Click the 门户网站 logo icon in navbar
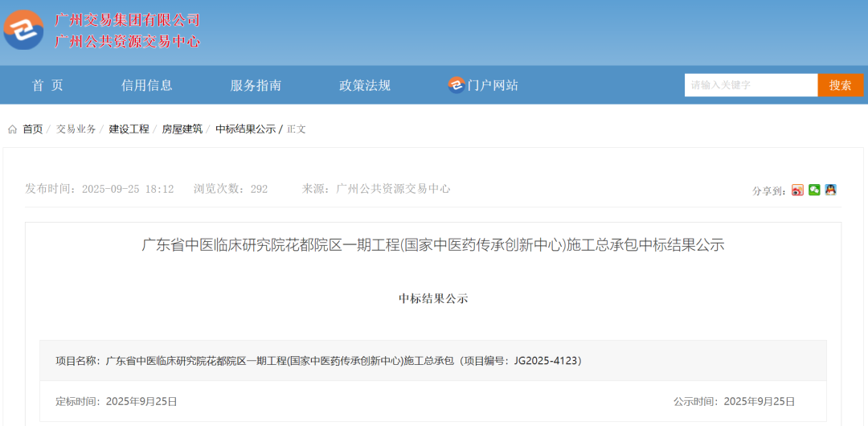 click(456, 85)
